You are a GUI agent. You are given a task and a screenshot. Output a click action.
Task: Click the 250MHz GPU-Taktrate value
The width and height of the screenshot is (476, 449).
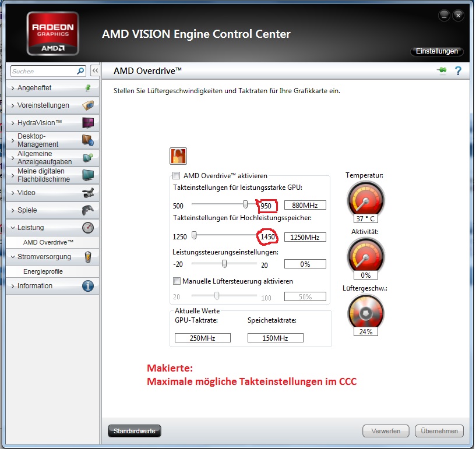[203, 338]
